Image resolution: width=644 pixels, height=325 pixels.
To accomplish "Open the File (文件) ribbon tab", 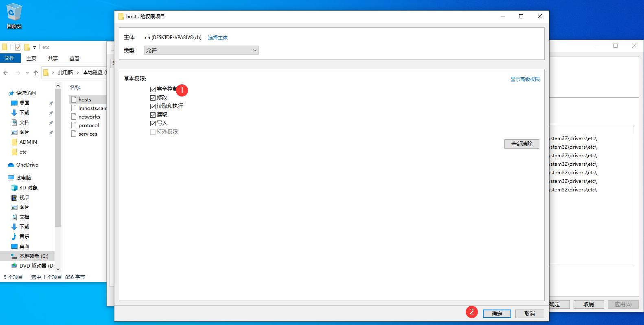I will [10, 58].
